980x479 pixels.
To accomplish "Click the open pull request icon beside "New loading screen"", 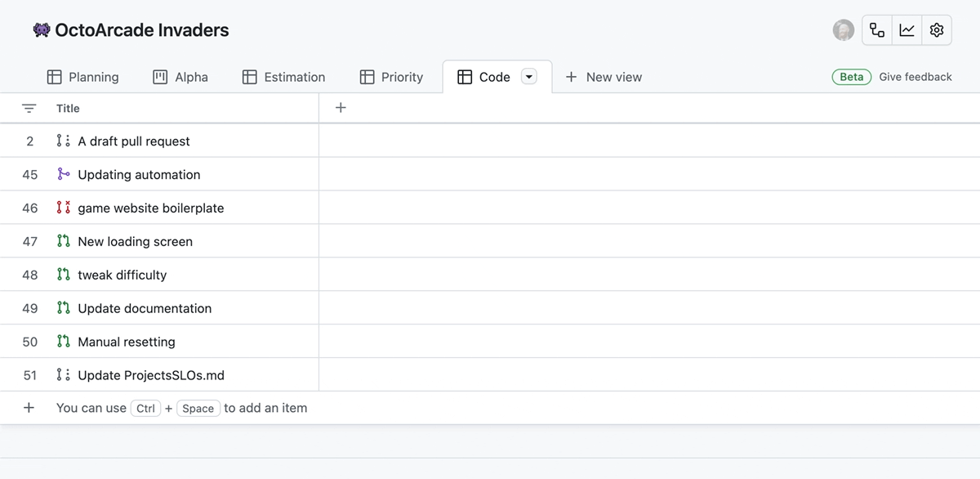I will [64, 241].
